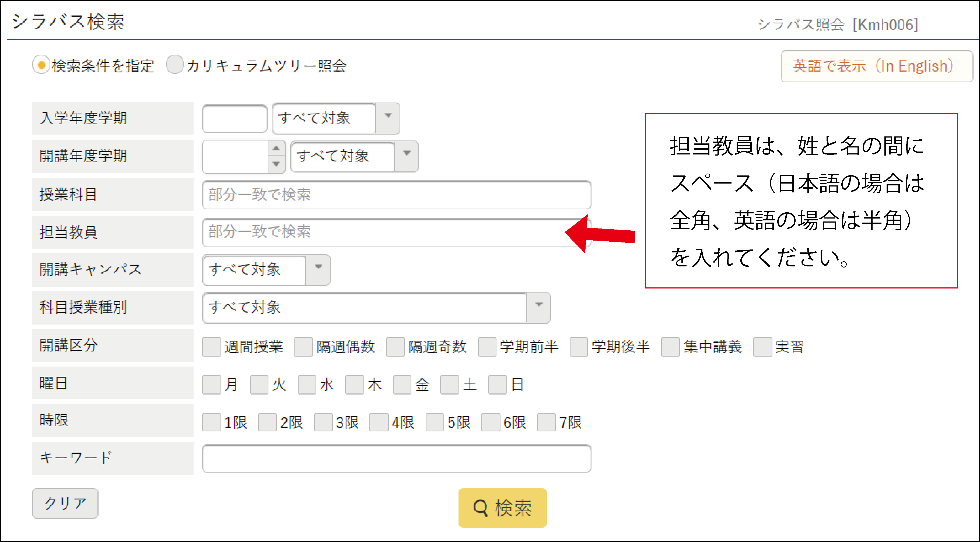Click the クリア button
This screenshot has height=542, width=980.
pyautogui.click(x=65, y=503)
